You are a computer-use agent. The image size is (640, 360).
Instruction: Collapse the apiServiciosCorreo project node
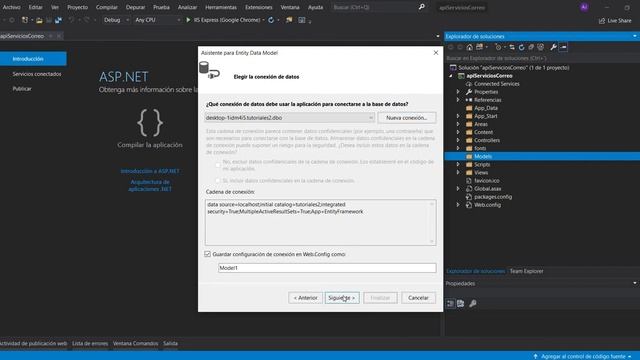point(451,76)
